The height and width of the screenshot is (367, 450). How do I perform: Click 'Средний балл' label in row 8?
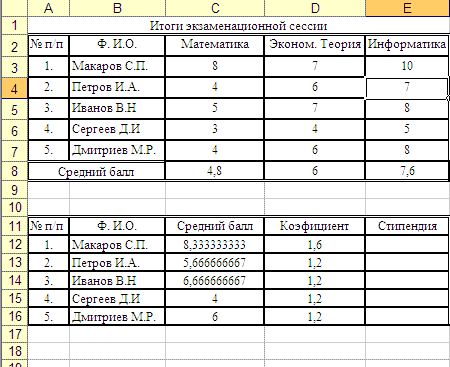(x=96, y=172)
